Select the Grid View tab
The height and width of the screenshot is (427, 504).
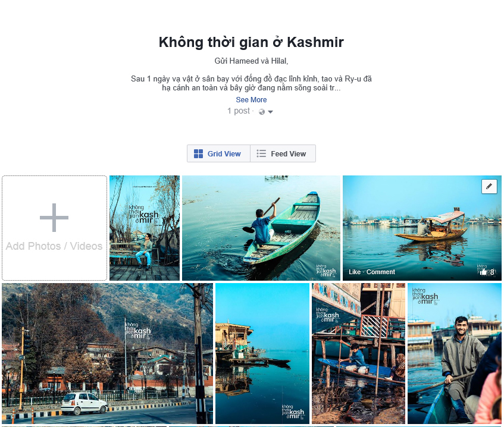218,153
